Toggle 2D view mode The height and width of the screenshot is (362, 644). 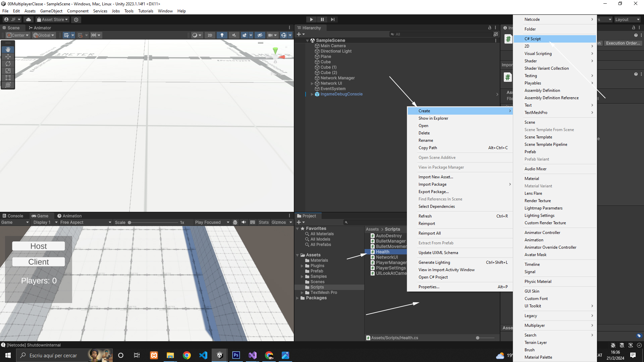click(x=210, y=35)
